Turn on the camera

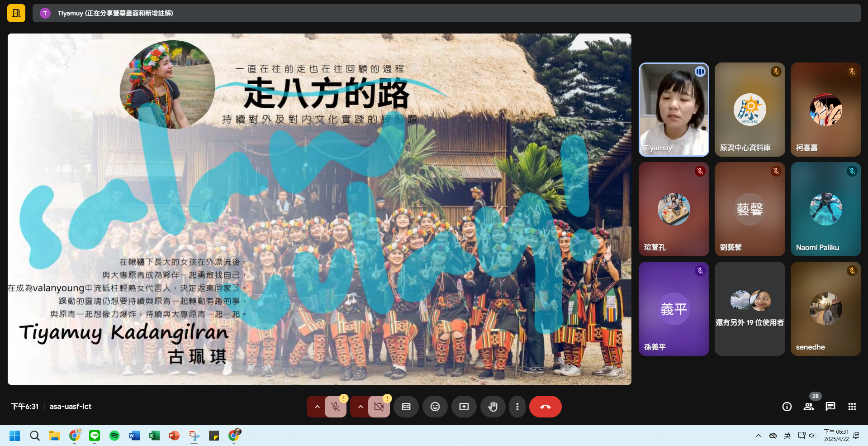(379, 407)
